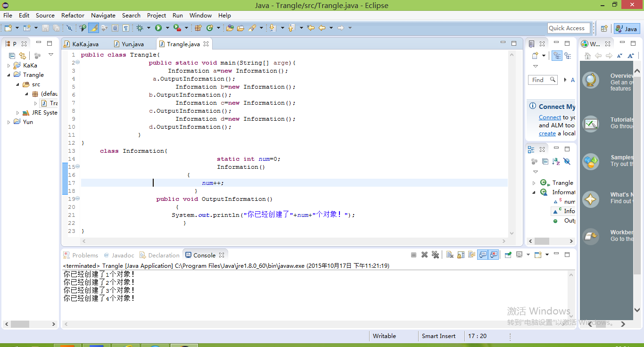Click the Open Type icon
Viewport: 644px width, 347px height.
pyautogui.click(x=230, y=28)
